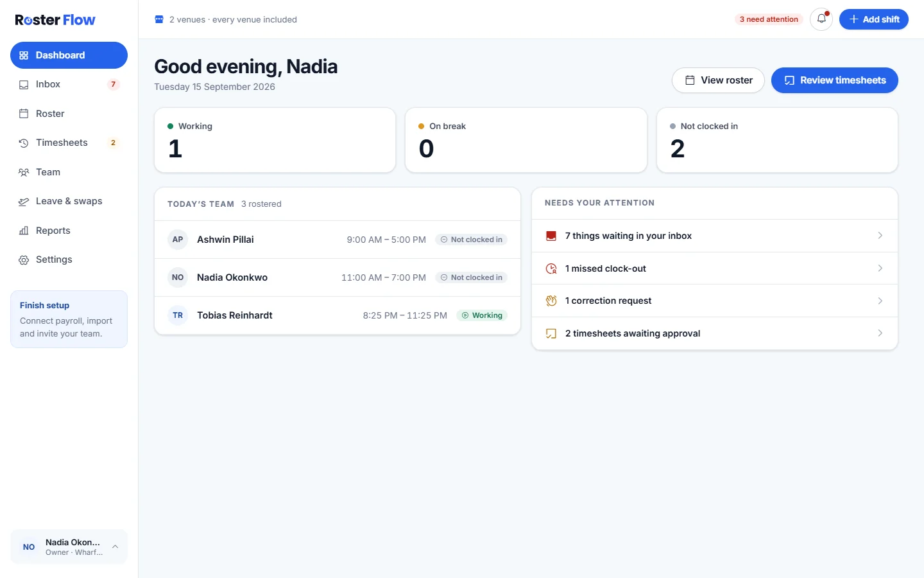Open the venue selector '2 venues · every venue included'
This screenshot has height=578, width=924.
pos(226,19)
